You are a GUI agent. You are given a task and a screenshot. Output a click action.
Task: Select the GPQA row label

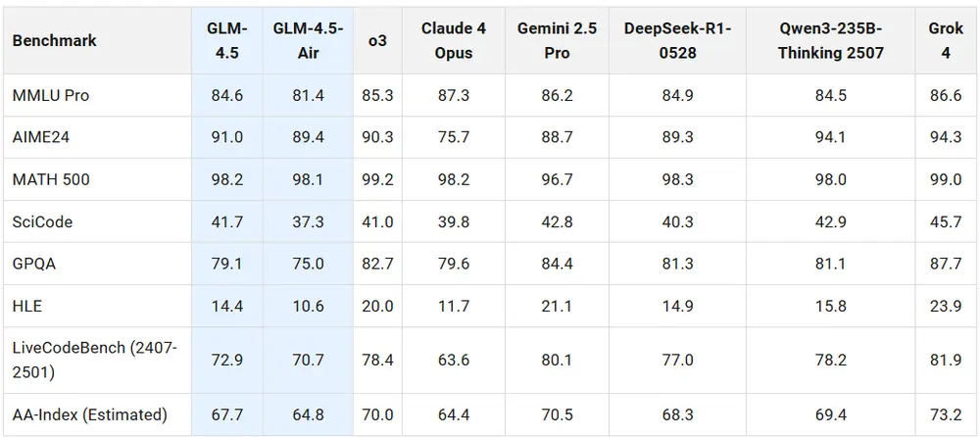pyautogui.click(x=35, y=265)
